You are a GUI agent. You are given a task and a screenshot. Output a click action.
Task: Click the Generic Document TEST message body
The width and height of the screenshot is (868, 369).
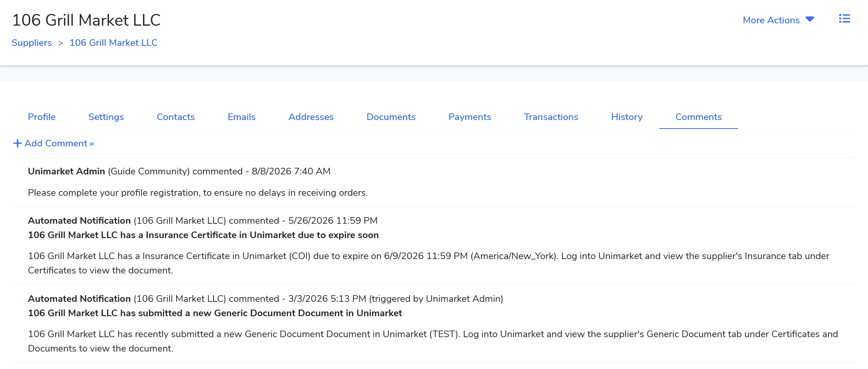[x=433, y=341]
